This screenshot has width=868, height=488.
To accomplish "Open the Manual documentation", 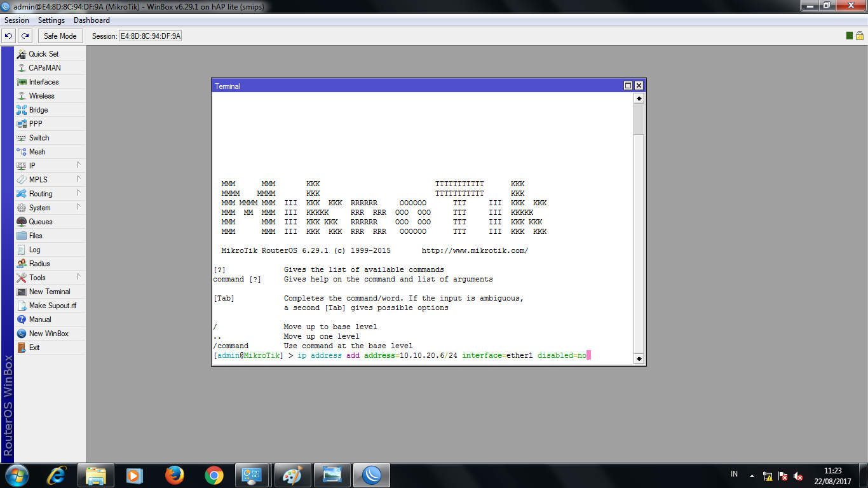I will tap(41, 319).
